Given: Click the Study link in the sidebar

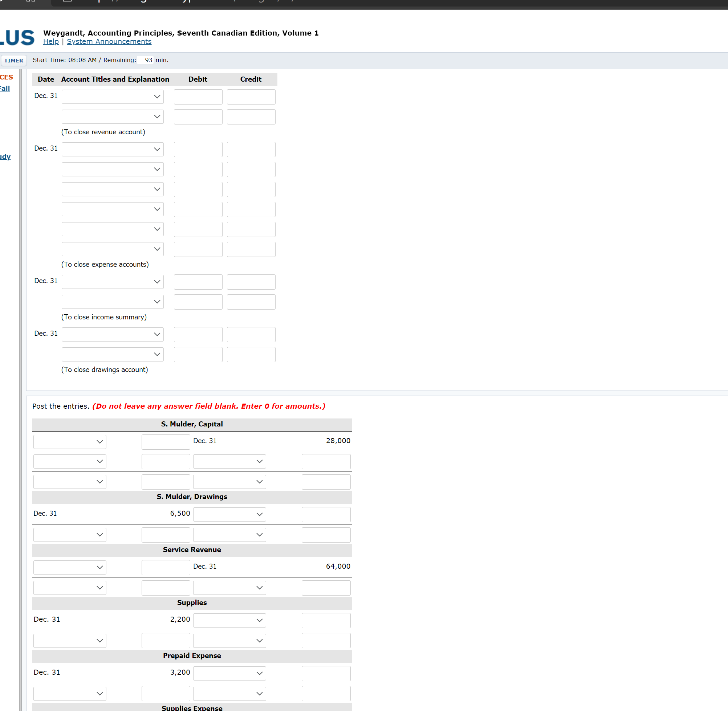Looking at the screenshot, I should click(5, 156).
